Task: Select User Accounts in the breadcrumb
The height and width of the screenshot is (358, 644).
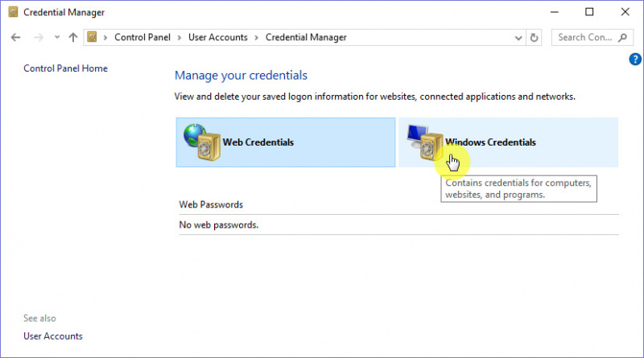Action: (218, 37)
